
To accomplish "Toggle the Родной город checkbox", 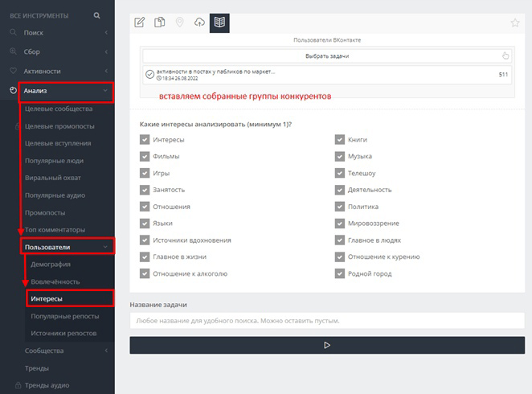I will click(x=340, y=273).
